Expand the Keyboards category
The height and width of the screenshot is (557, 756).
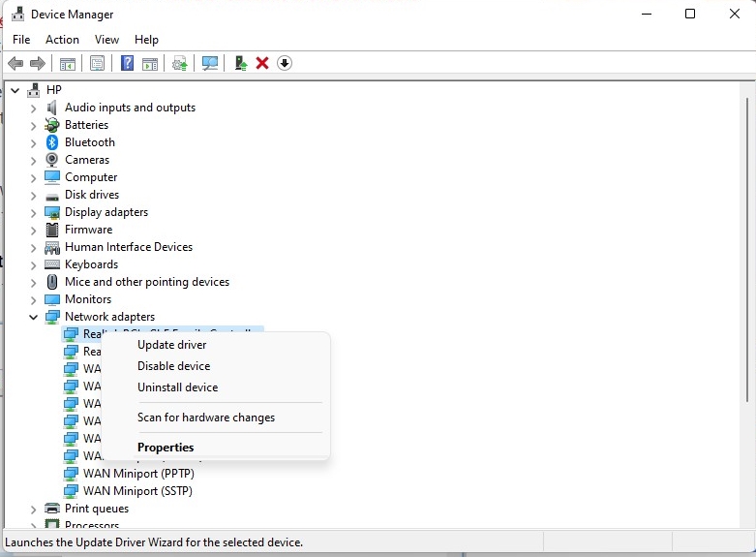tap(33, 265)
